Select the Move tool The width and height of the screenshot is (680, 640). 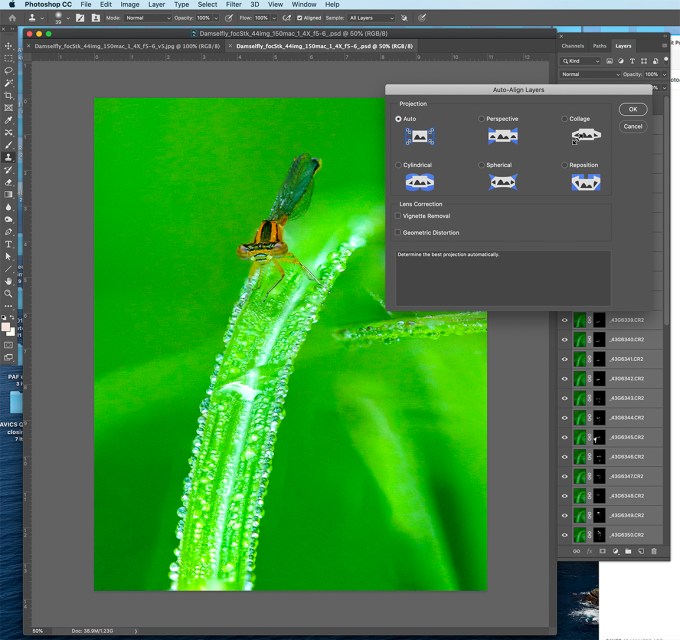(x=9, y=46)
